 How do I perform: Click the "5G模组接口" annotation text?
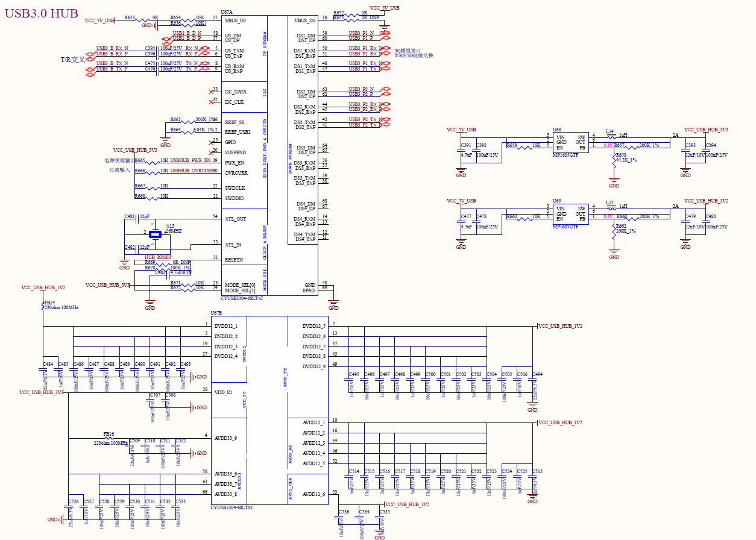point(408,51)
